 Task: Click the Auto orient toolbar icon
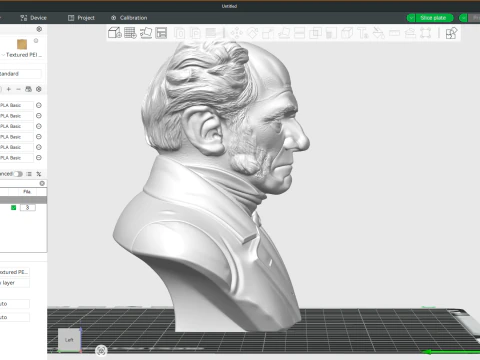[146, 33]
